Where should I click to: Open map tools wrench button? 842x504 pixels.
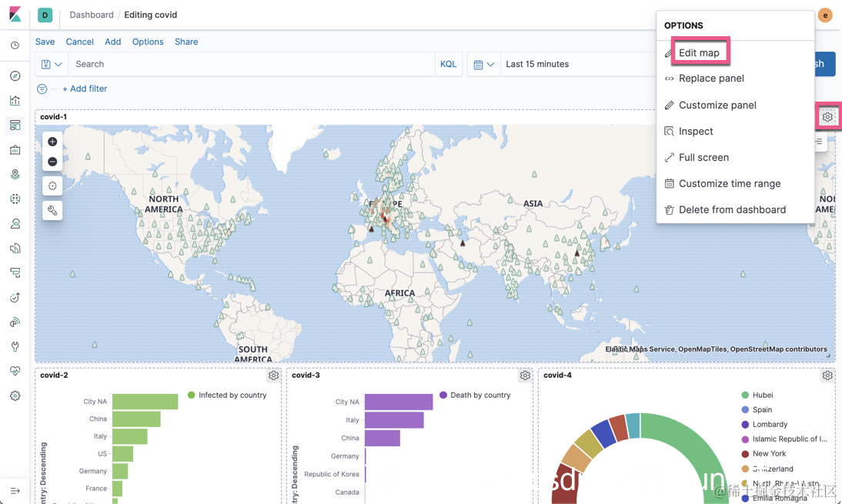click(52, 210)
